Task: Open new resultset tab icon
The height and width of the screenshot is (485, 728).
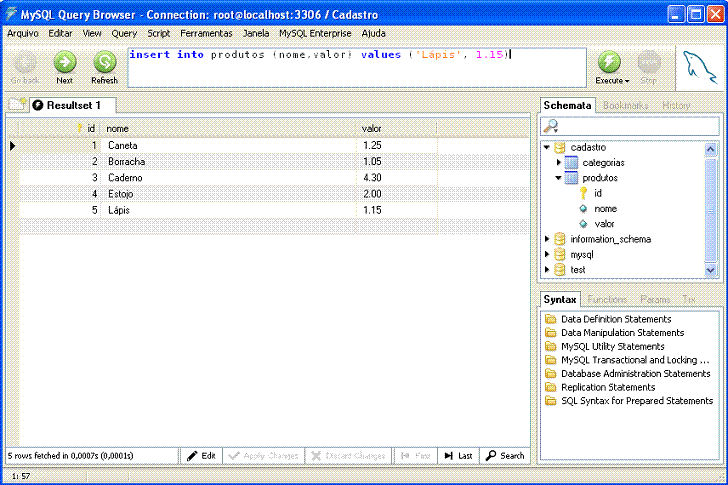Action: (17, 104)
